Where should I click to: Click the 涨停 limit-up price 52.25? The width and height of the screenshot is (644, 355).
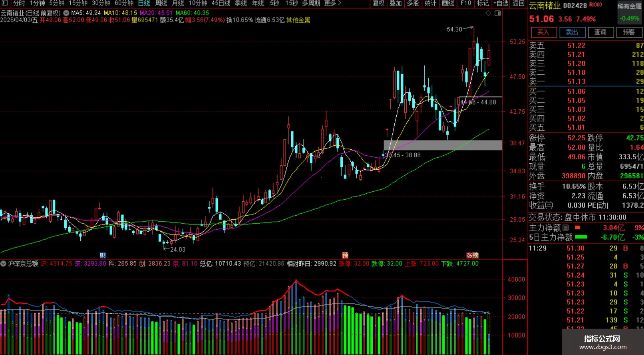pos(576,138)
